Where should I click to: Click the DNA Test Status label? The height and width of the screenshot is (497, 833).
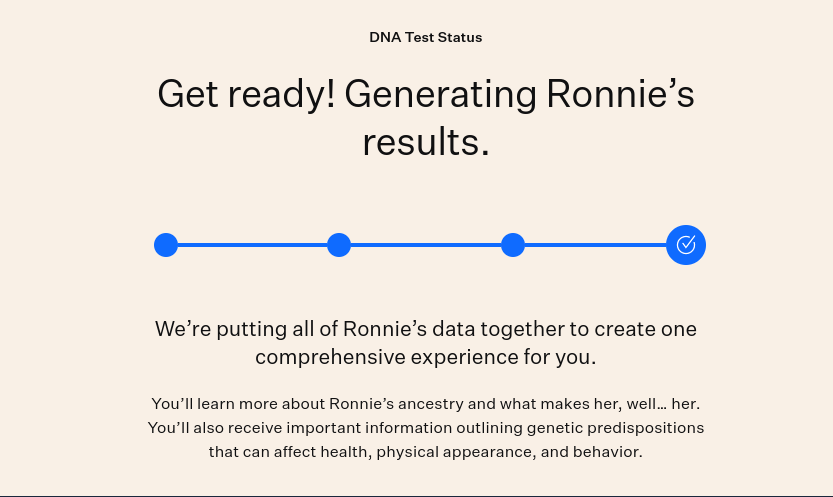426,37
